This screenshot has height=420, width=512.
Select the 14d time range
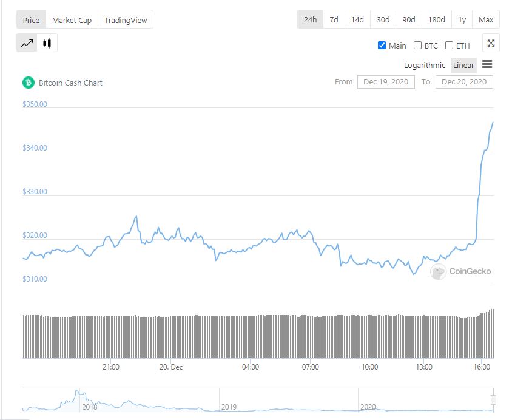click(357, 19)
